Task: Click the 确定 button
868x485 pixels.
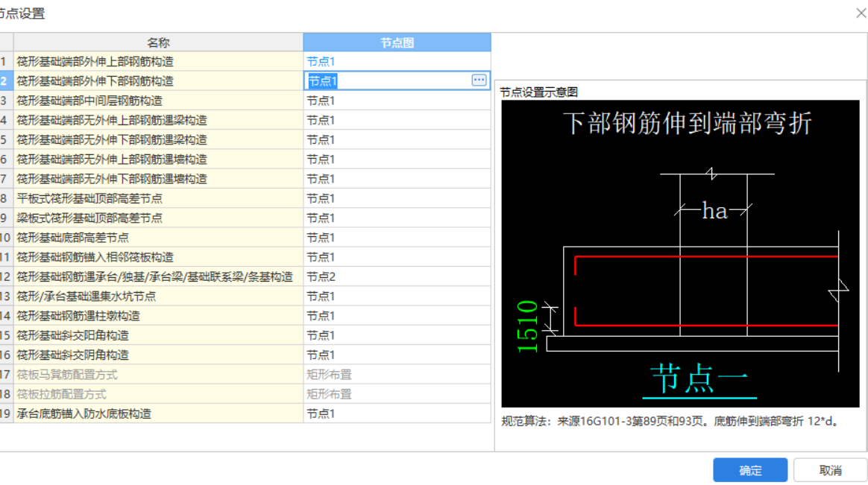Action: 750,470
